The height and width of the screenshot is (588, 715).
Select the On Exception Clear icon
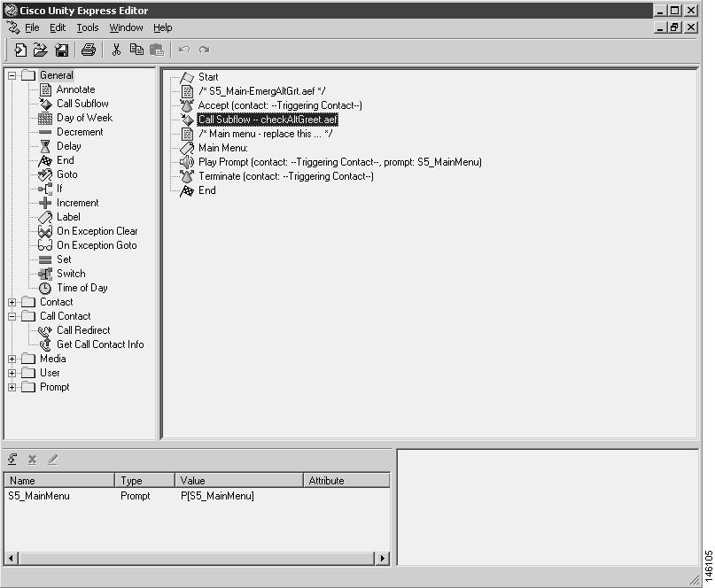point(45,231)
